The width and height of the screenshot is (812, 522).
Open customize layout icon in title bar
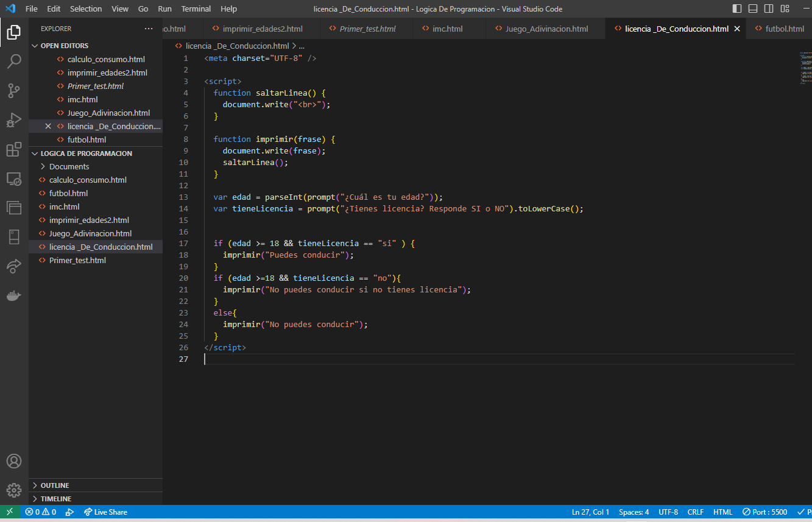click(785, 9)
